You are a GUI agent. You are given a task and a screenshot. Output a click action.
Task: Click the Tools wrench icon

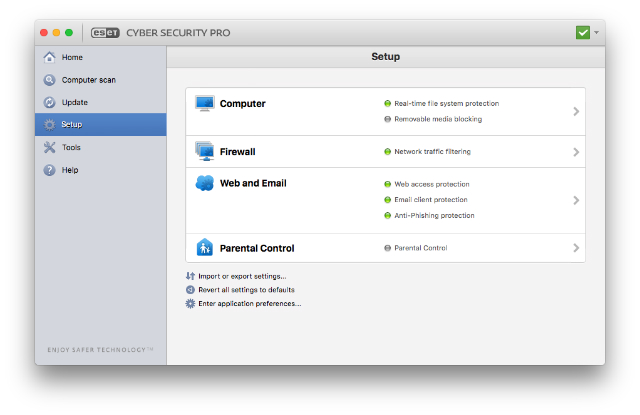(x=49, y=147)
